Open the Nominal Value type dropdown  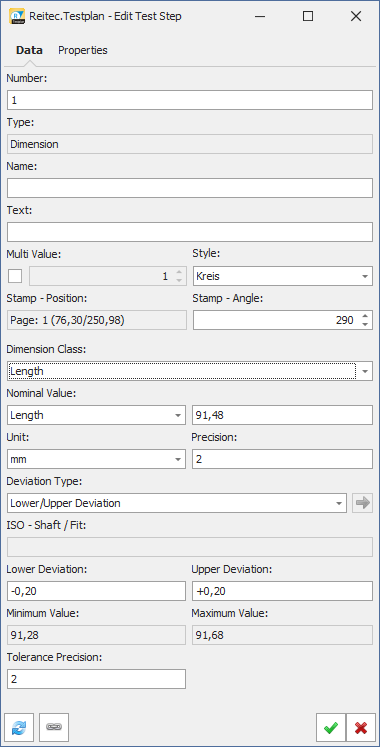click(x=96, y=415)
